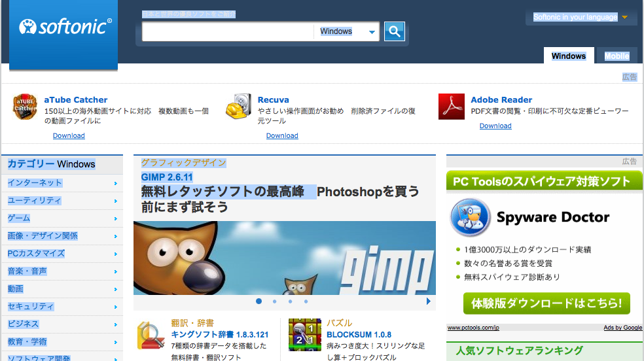The width and height of the screenshot is (644, 361).
Task: Open the ユーティリティ category link
Action: click(35, 201)
